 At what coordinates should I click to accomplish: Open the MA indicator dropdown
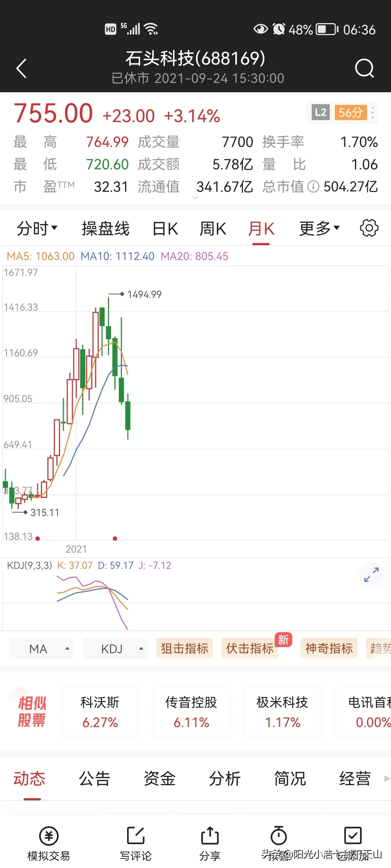pyautogui.click(x=41, y=649)
